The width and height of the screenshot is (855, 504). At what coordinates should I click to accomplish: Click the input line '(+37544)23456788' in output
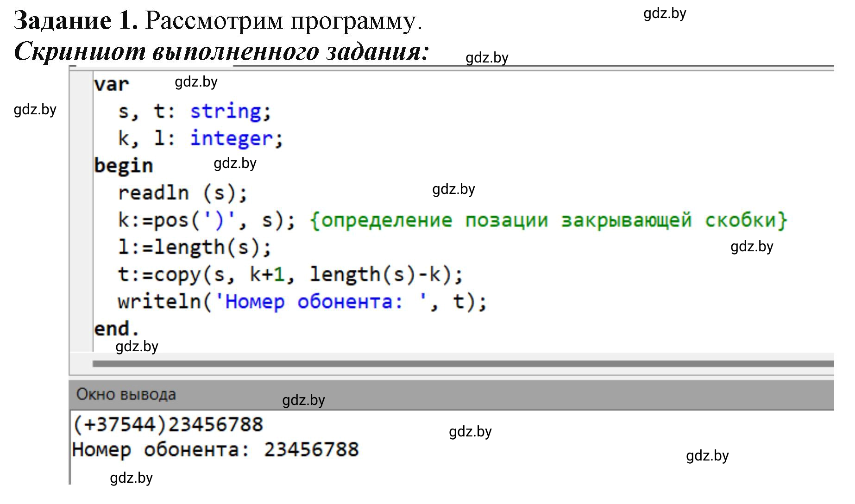(168, 424)
